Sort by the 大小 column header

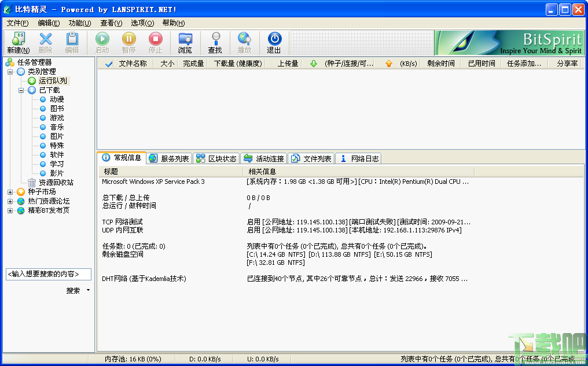click(167, 64)
